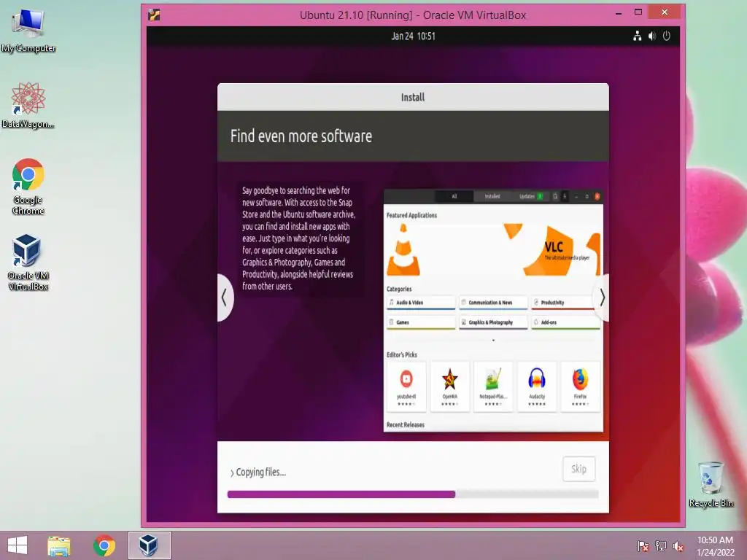The height and width of the screenshot is (560, 747).
Task: Click Featured Applications label
Action: (411, 215)
